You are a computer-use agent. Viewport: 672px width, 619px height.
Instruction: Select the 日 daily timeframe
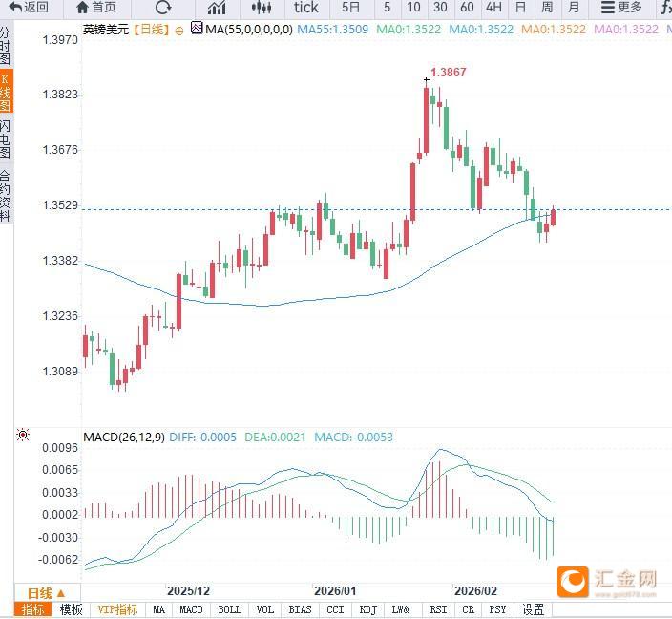click(521, 8)
